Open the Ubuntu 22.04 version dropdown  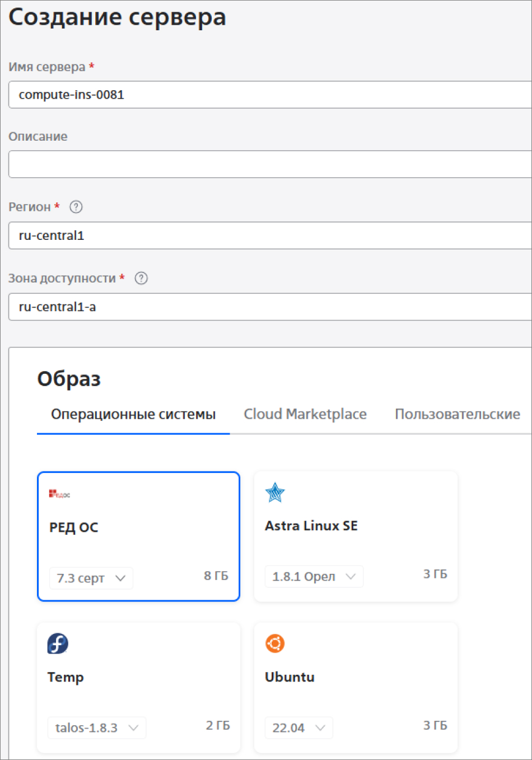click(298, 727)
